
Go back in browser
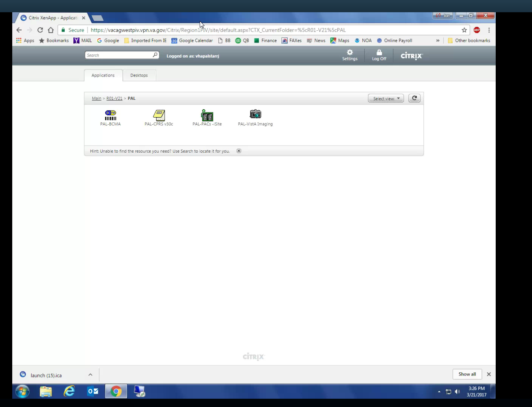tap(19, 30)
